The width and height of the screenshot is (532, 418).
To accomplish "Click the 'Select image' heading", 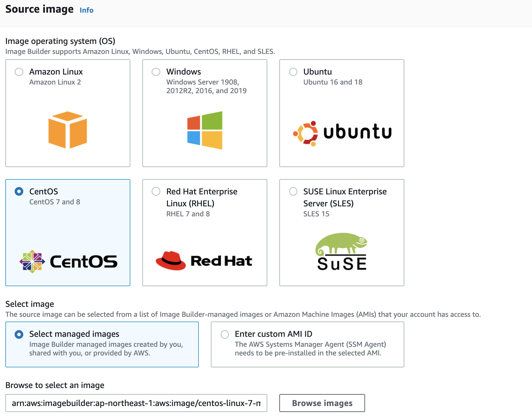I will click(30, 304).
